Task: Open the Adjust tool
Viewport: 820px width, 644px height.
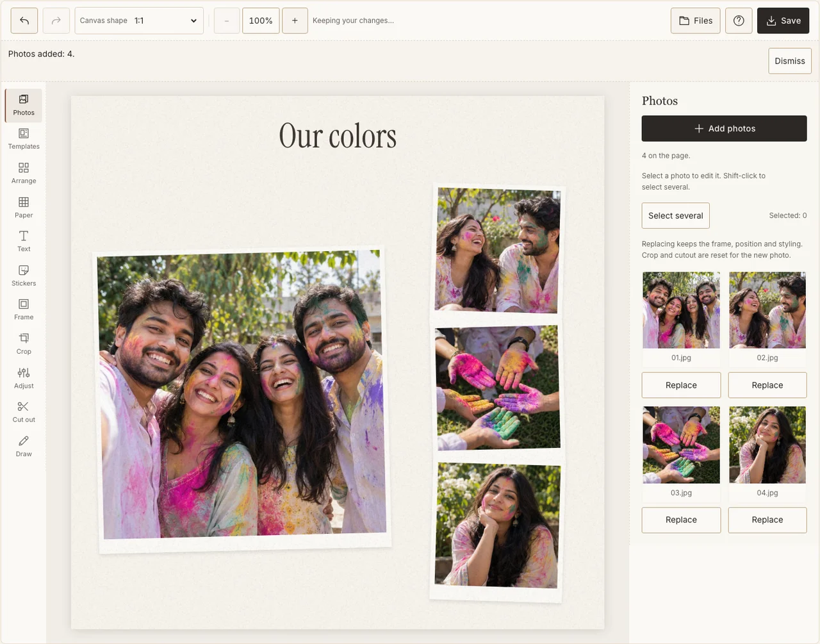Action: pos(24,379)
